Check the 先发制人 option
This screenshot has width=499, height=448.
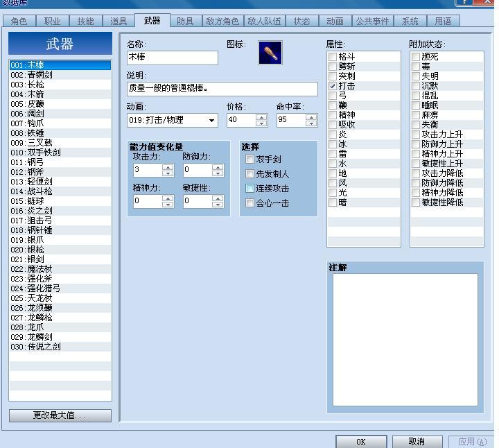249,174
